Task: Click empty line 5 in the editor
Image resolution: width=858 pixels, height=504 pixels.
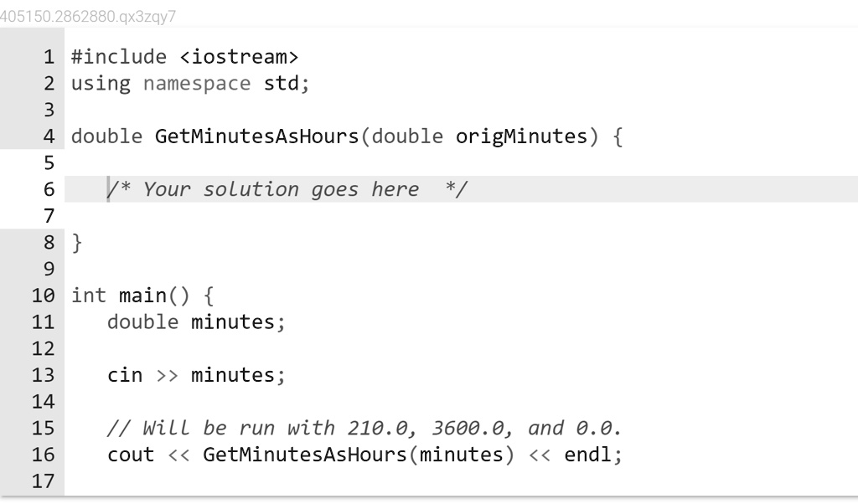Action: [461, 163]
